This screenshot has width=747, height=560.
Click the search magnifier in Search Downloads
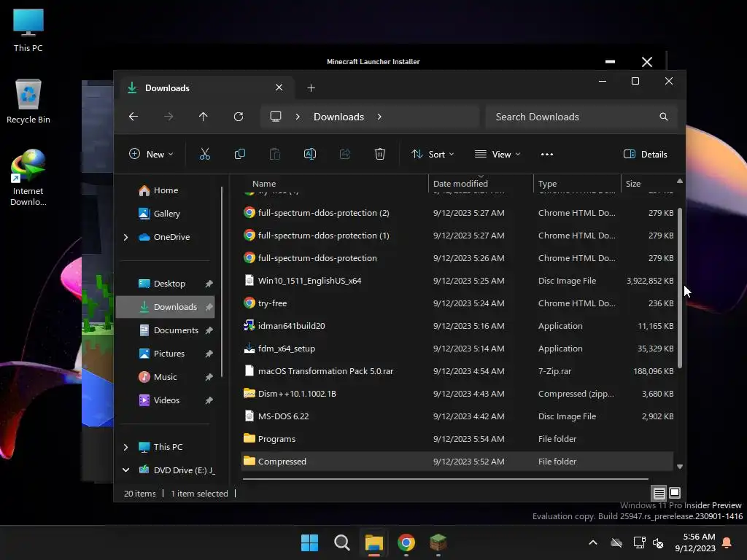point(664,117)
